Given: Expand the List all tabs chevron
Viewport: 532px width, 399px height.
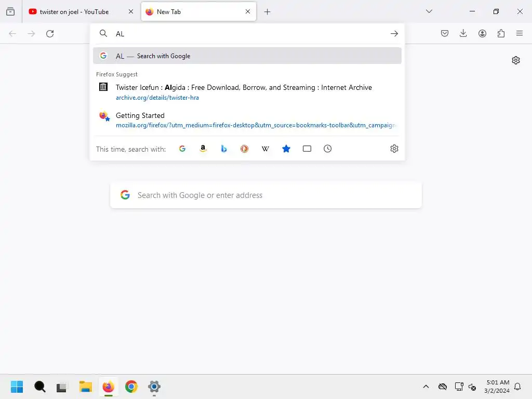Looking at the screenshot, I should [x=429, y=11].
